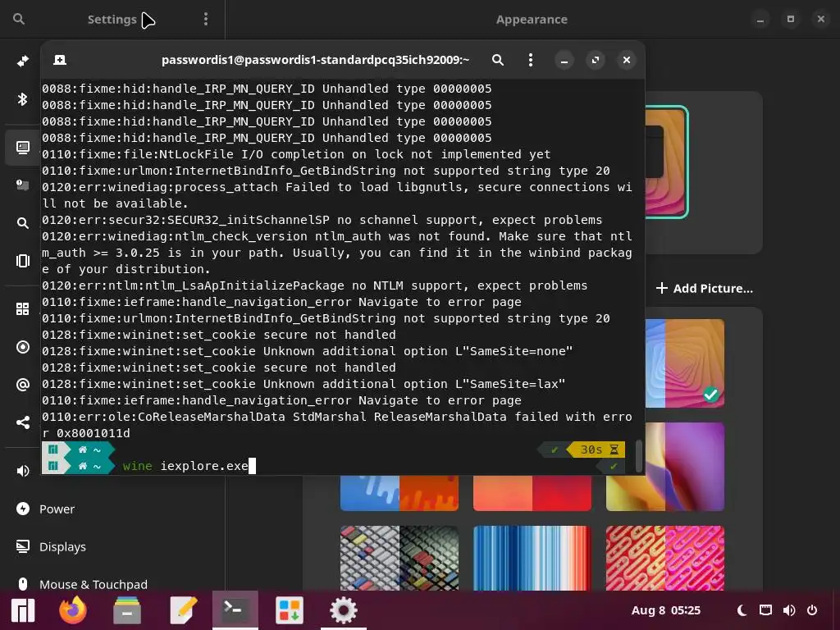Open the Search panel magnifier icon in sidebar list
Screen dimensions: 840x630
click(22, 223)
